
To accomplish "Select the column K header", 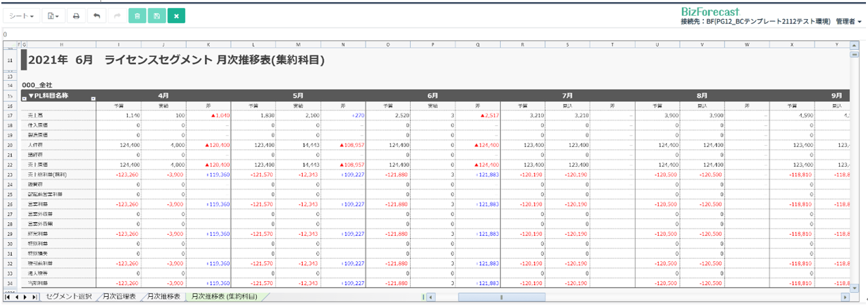I will [208, 45].
